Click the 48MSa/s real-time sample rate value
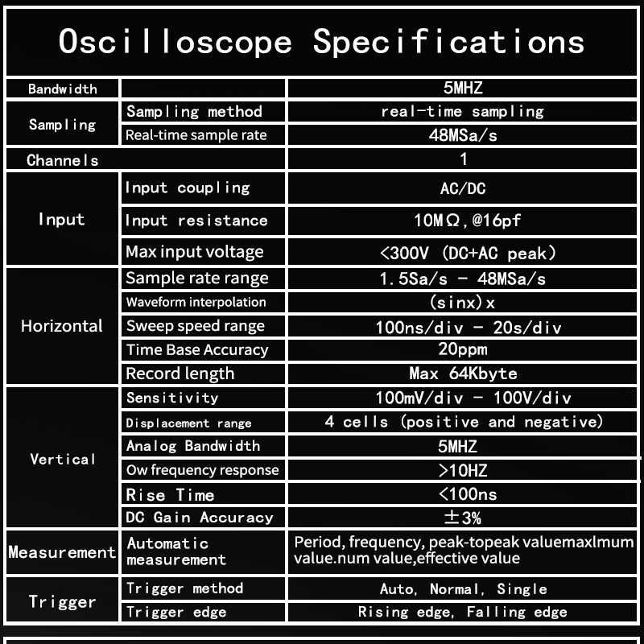The width and height of the screenshot is (644, 644). [463, 135]
